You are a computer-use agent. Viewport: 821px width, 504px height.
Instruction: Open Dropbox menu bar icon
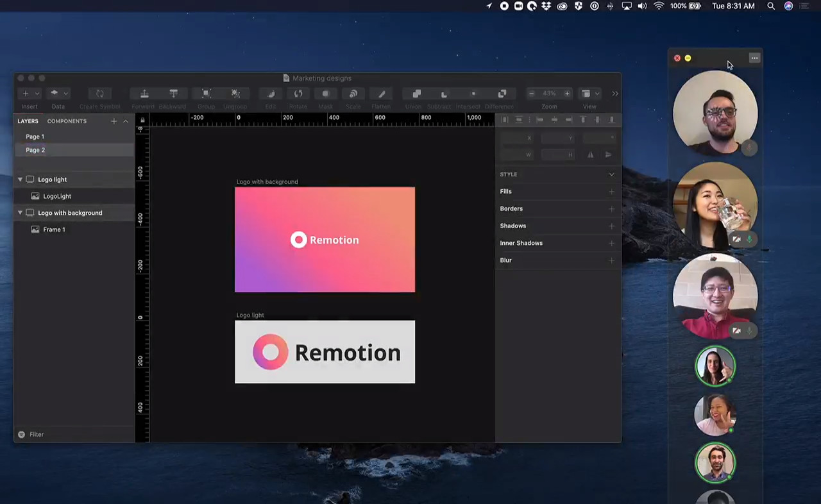click(x=546, y=6)
